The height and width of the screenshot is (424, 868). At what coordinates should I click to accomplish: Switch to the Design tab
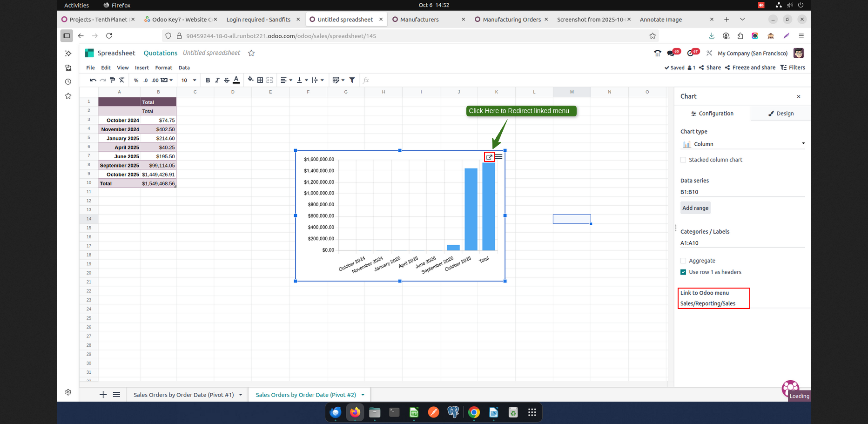click(781, 114)
